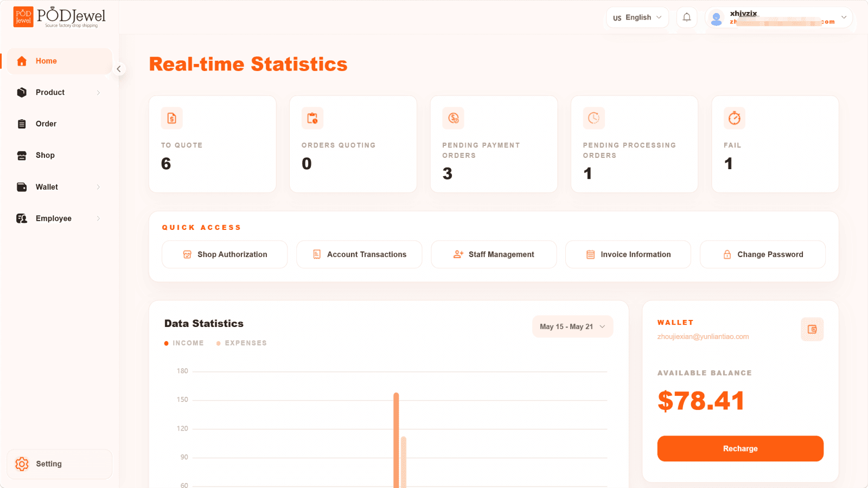Open the English language dropdown
868x488 pixels.
click(x=637, y=17)
